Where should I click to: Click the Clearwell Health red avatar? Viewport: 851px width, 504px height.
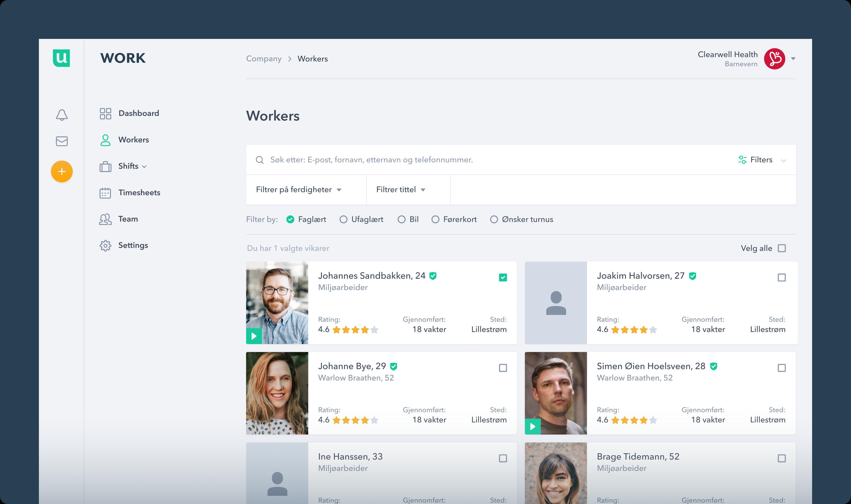click(x=774, y=59)
